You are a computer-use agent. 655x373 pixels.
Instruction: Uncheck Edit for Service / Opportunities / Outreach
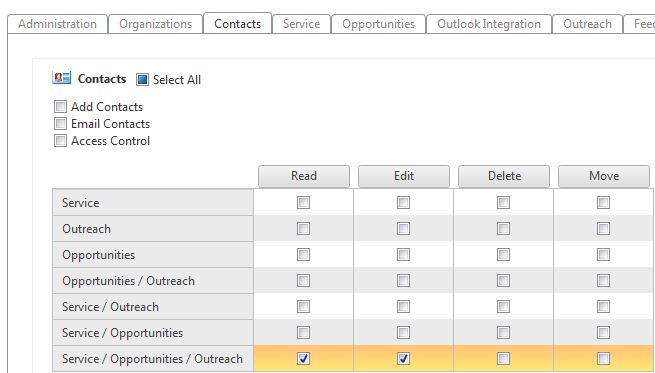[403, 358]
